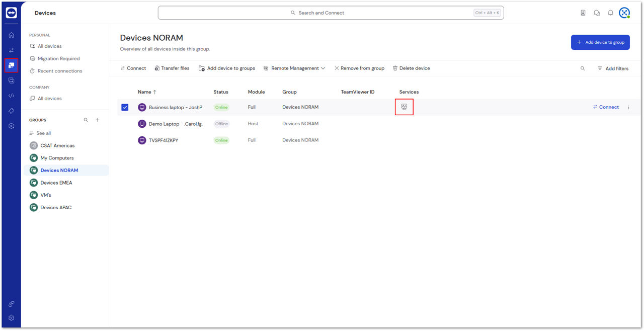Click the hexagon icon in left rail
Viewport: 644px width, 331px height.
click(11, 126)
